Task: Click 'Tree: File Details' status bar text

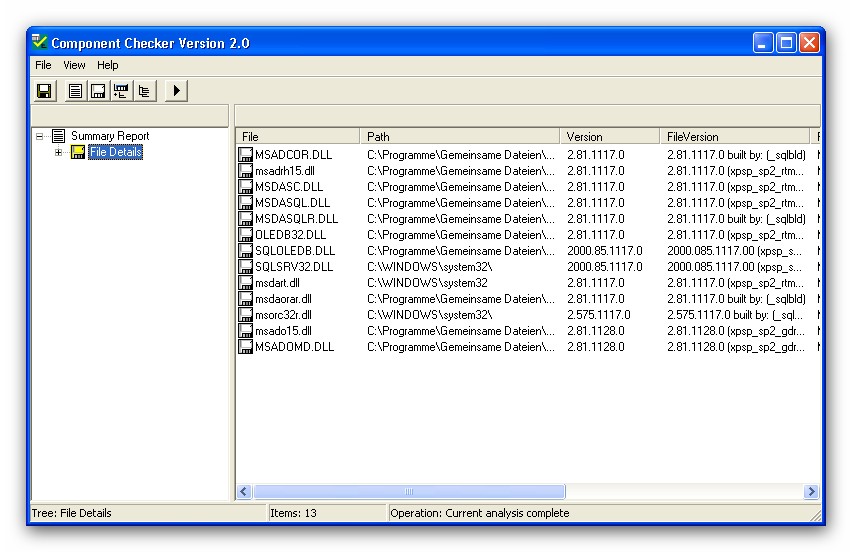Action: tap(71, 513)
